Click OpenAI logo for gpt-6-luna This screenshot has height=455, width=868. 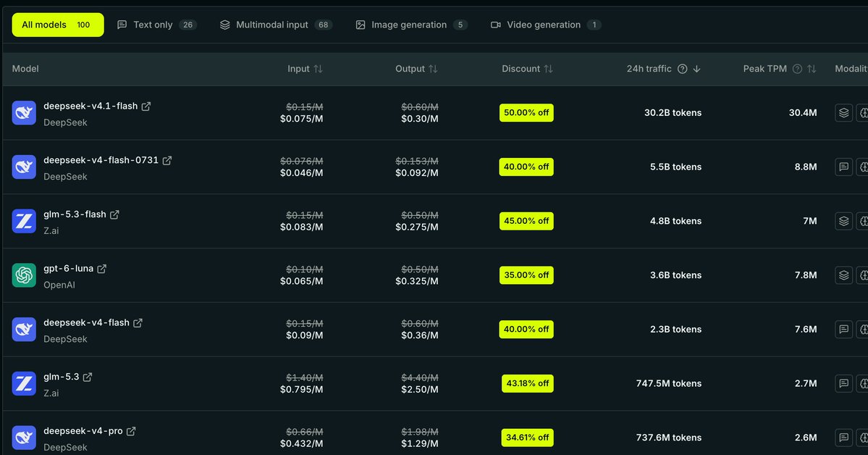pyautogui.click(x=24, y=275)
